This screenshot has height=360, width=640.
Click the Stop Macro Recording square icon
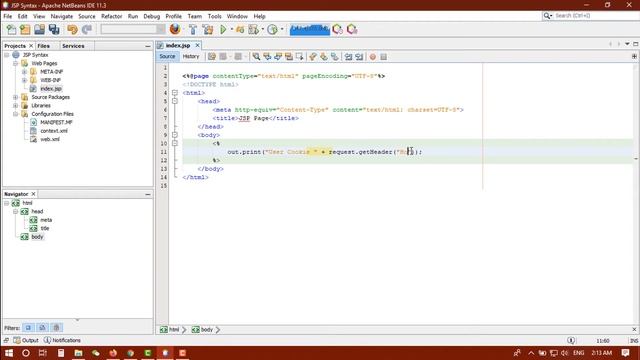pos(383,57)
